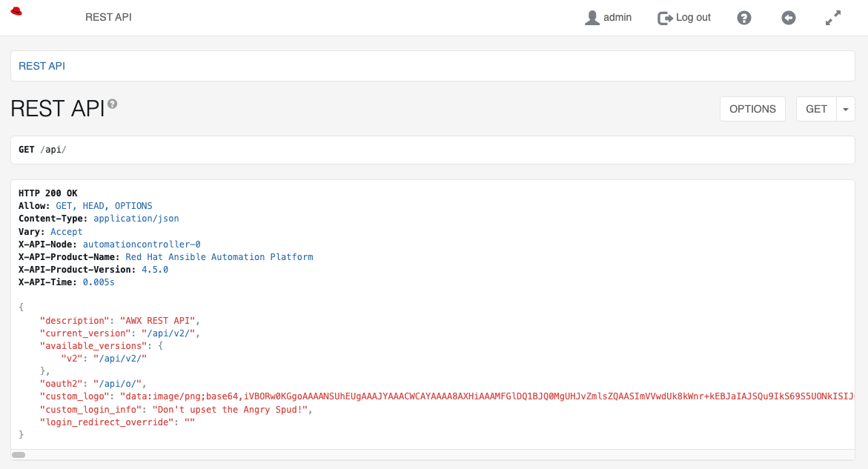Click the back arrow circle icon

pos(788,18)
